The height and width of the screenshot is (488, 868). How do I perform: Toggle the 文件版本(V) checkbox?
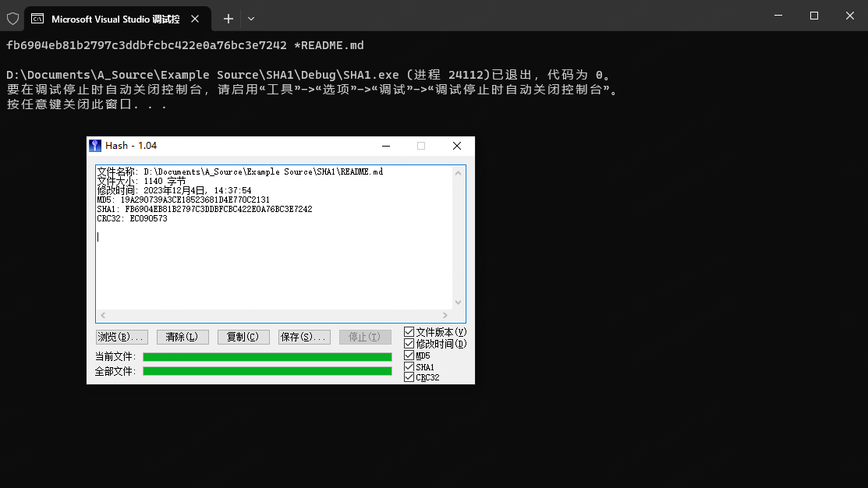[409, 332]
